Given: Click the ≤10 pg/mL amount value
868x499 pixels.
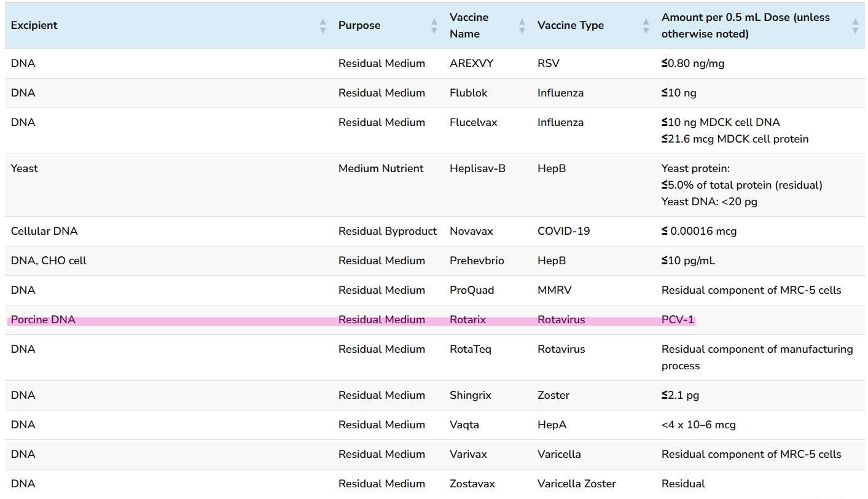Looking at the screenshot, I should (x=688, y=261).
